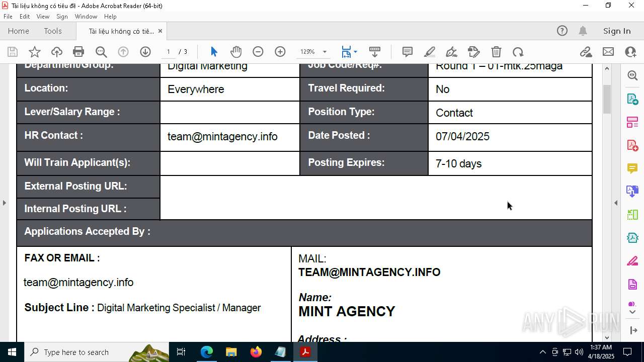Open Microsoft Edge from taskbar

pyautogui.click(x=207, y=352)
